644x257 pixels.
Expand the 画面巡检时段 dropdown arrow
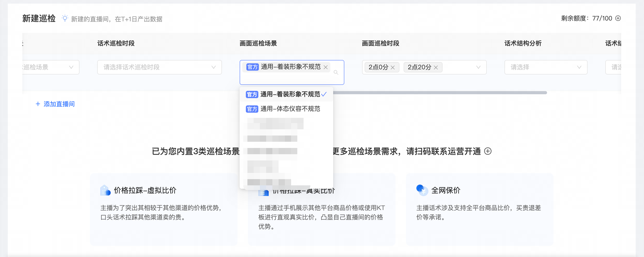(478, 67)
